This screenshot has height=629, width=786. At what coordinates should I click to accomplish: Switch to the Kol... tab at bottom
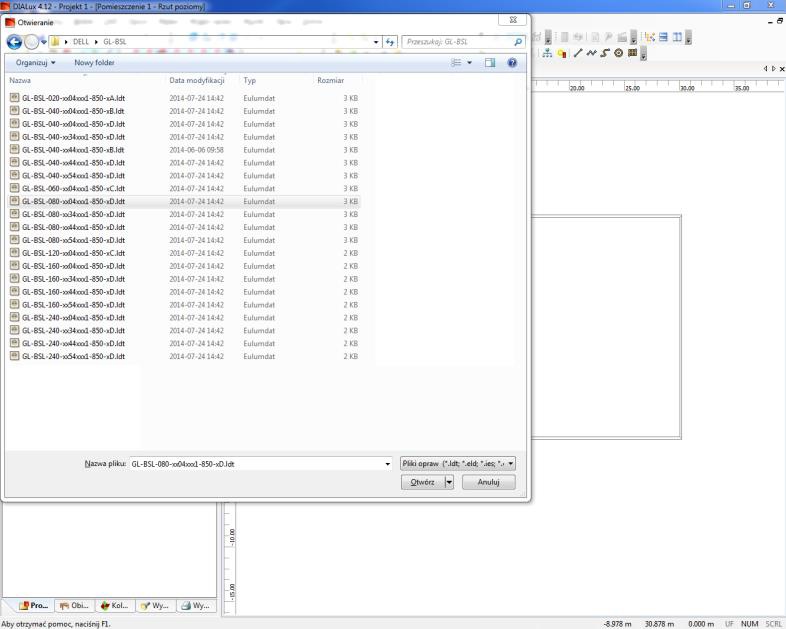click(115, 605)
